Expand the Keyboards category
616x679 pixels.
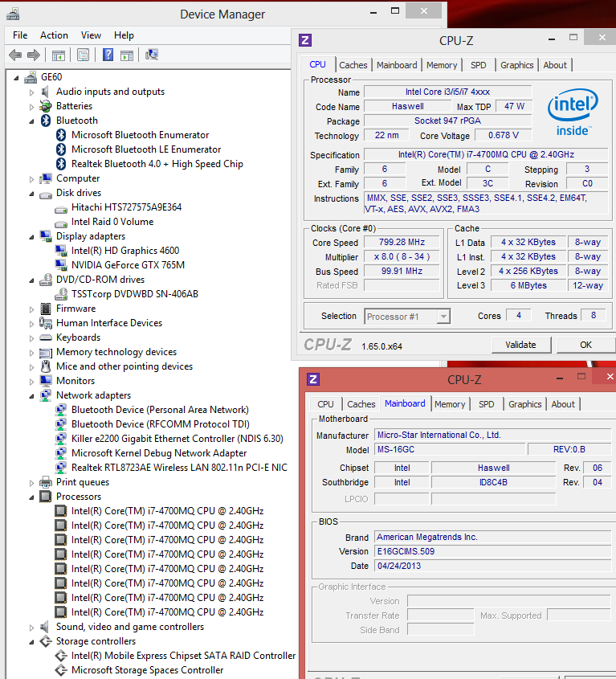(x=33, y=337)
